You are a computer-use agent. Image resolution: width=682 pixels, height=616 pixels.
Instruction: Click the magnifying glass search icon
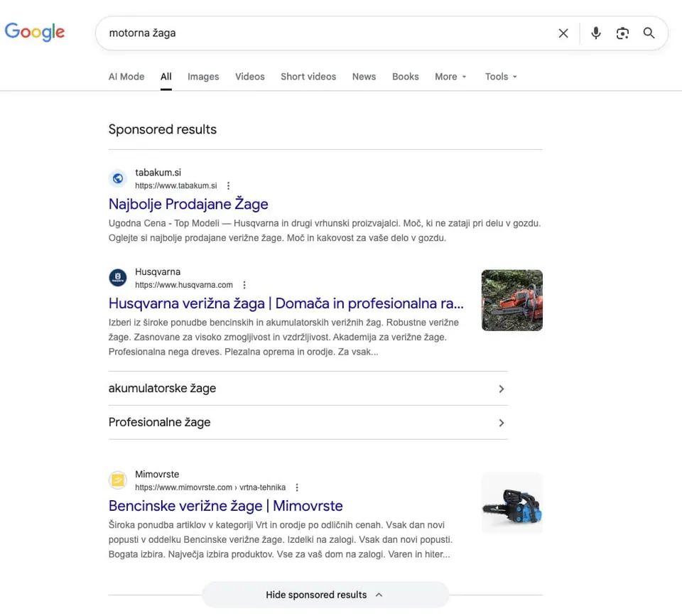pos(649,33)
